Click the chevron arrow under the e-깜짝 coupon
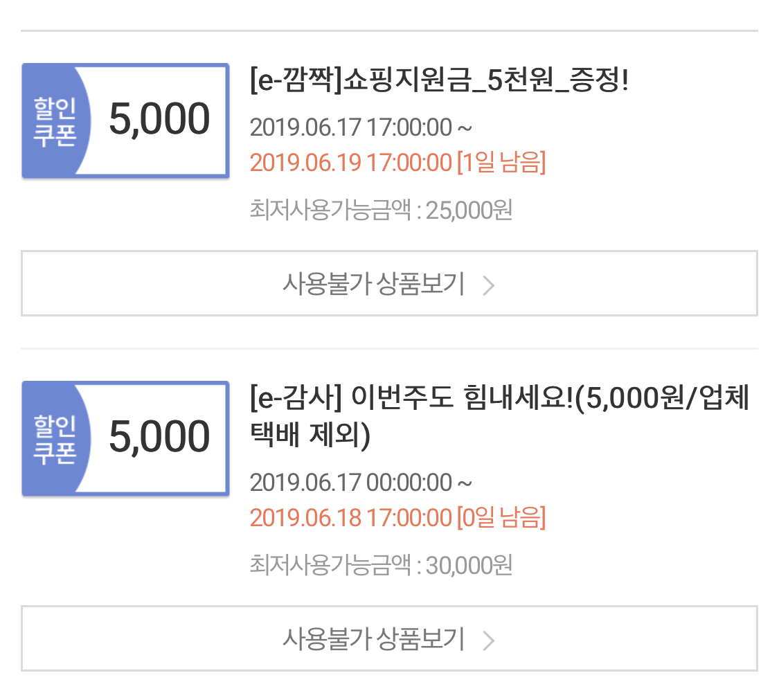The height and width of the screenshot is (700, 779). point(488,285)
